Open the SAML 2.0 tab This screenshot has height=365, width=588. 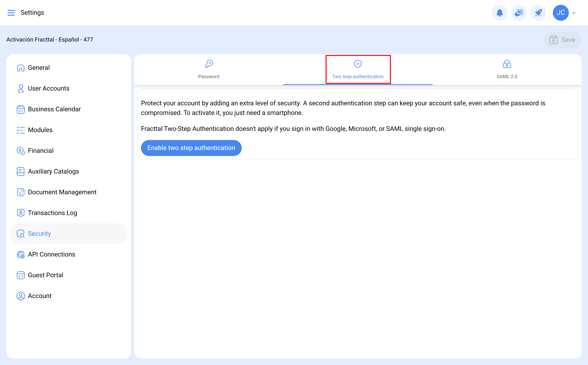507,70
